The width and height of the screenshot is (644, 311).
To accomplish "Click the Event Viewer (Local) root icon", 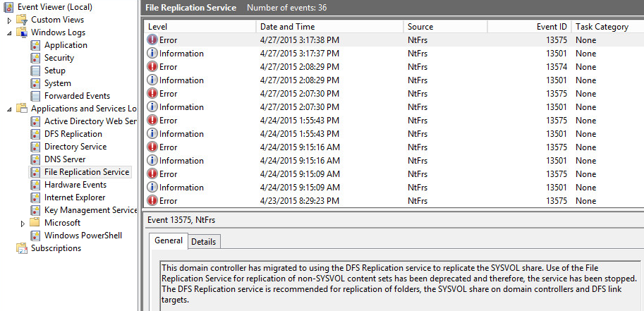I will click(x=8, y=7).
